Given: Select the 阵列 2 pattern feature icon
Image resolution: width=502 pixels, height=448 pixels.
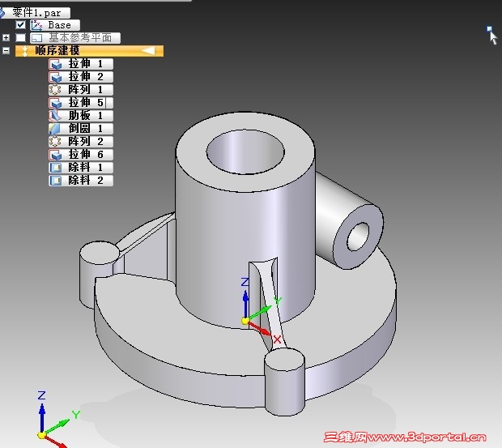Looking at the screenshot, I should (55, 142).
